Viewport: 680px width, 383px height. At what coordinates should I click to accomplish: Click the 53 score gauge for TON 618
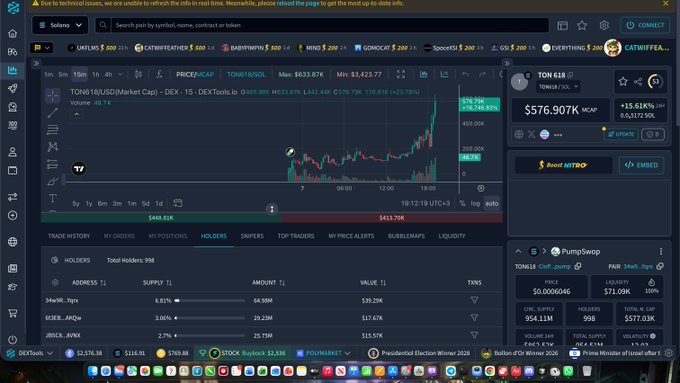tap(655, 81)
